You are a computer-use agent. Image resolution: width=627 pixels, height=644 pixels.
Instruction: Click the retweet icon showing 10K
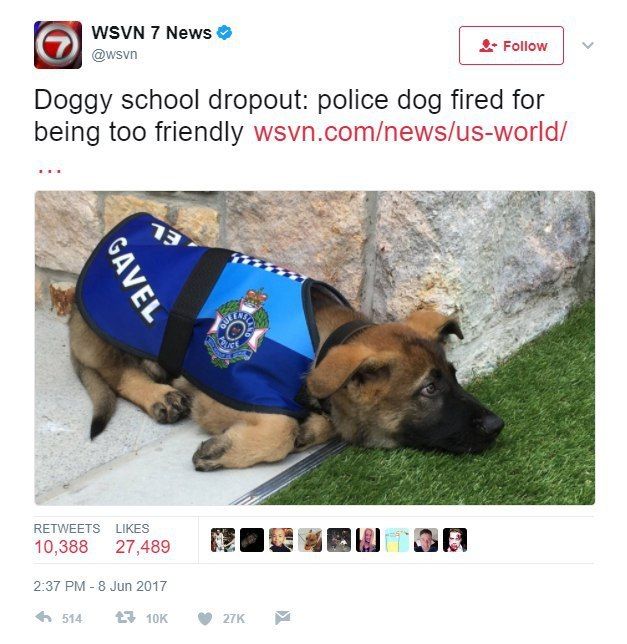click(x=125, y=617)
